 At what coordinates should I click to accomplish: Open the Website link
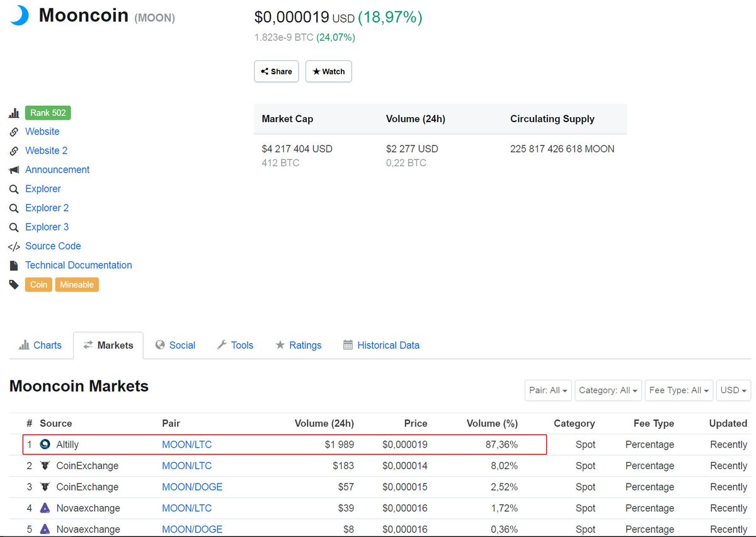pos(42,132)
